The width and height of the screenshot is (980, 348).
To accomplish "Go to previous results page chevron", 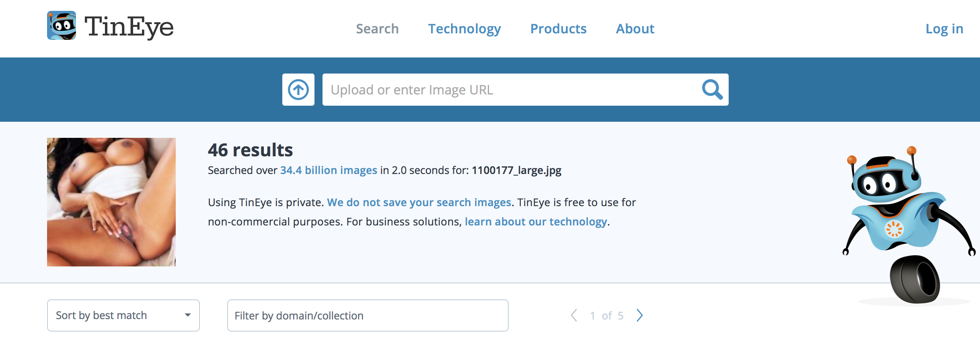I will pyautogui.click(x=574, y=315).
